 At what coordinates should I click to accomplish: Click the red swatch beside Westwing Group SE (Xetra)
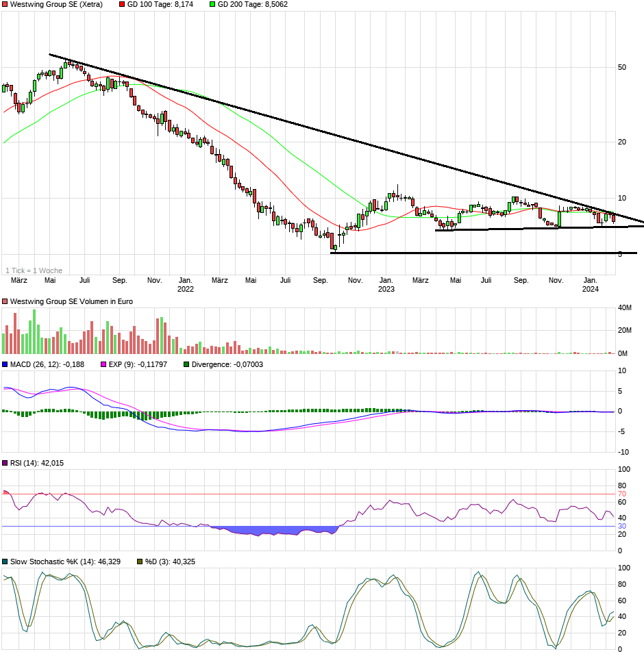point(5,4)
